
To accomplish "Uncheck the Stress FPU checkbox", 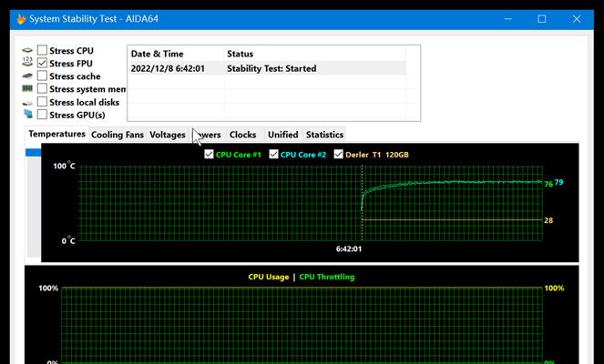I will click(x=42, y=63).
